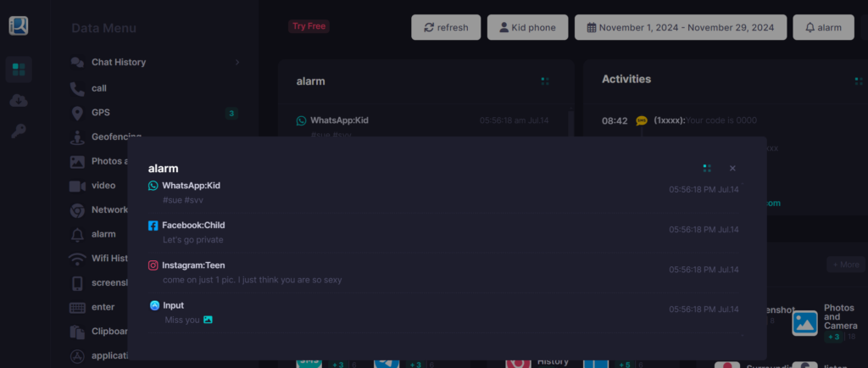Click the Chrome Network icon in Data Menu
868x368 pixels.
click(77, 210)
